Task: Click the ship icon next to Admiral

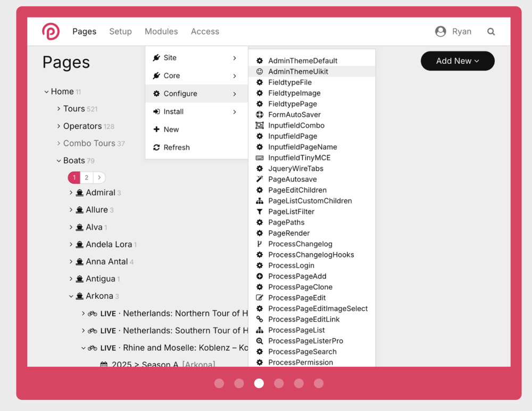Action: point(80,193)
